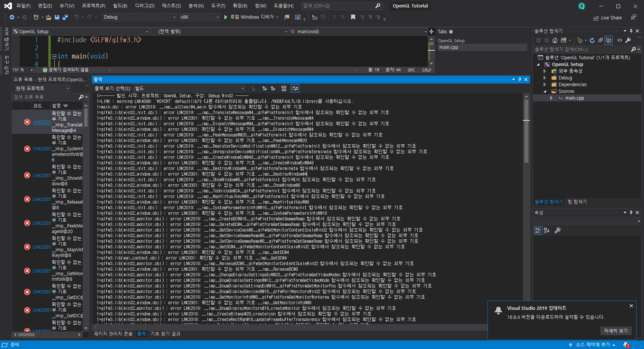Toggle categorized view in the Properties panel
The width and height of the screenshot is (644, 349).
(x=538, y=230)
